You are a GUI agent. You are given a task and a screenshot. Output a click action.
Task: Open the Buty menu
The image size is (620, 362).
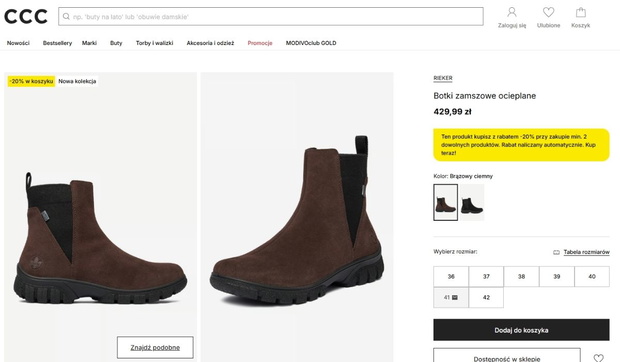coord(116,43)
